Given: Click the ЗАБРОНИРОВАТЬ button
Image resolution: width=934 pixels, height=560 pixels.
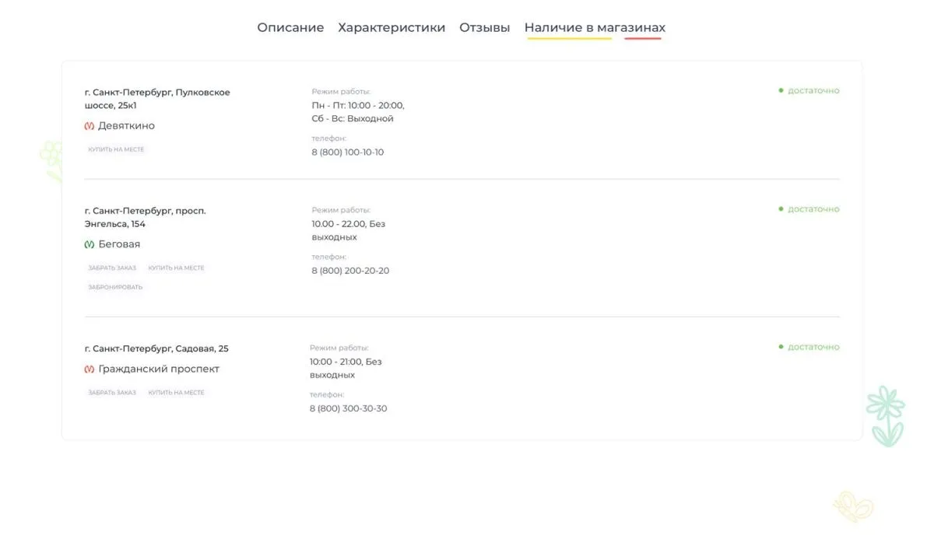Looking at the screenshot, I should [x=115, y=286].
